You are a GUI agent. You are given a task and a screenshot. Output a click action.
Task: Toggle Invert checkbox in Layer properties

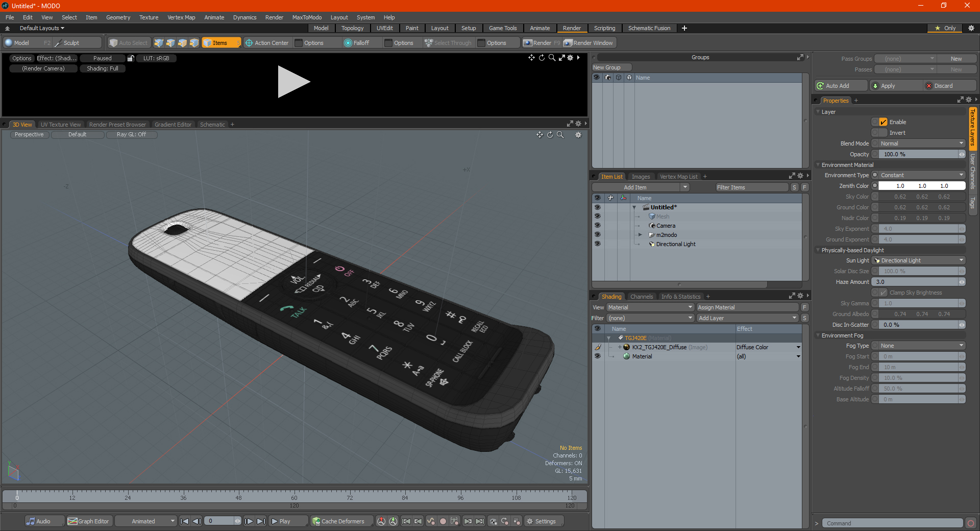pyautogui.click(x=884, y=133)
